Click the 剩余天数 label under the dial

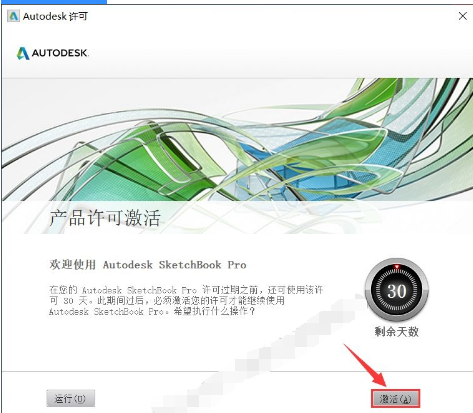[396, 332]
